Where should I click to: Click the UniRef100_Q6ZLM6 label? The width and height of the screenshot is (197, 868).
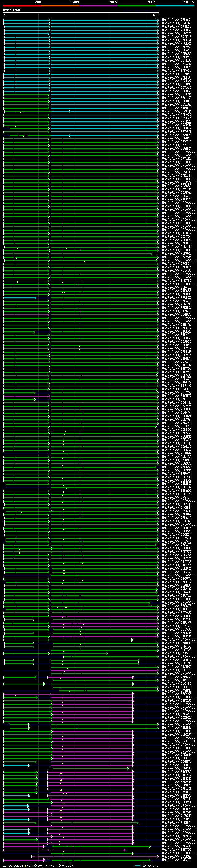pos(176,94)
